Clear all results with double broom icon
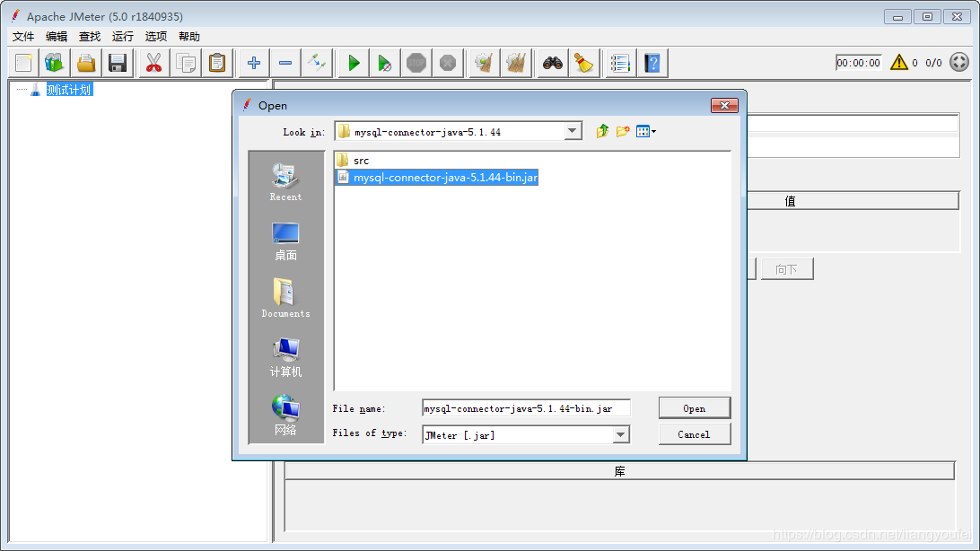This screenshot has width=980, height=551. (516, 63)
